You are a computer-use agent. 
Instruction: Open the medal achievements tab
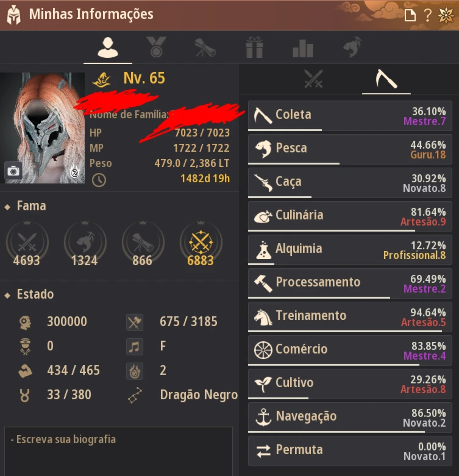pyautogui.click(x=156, y=47)
